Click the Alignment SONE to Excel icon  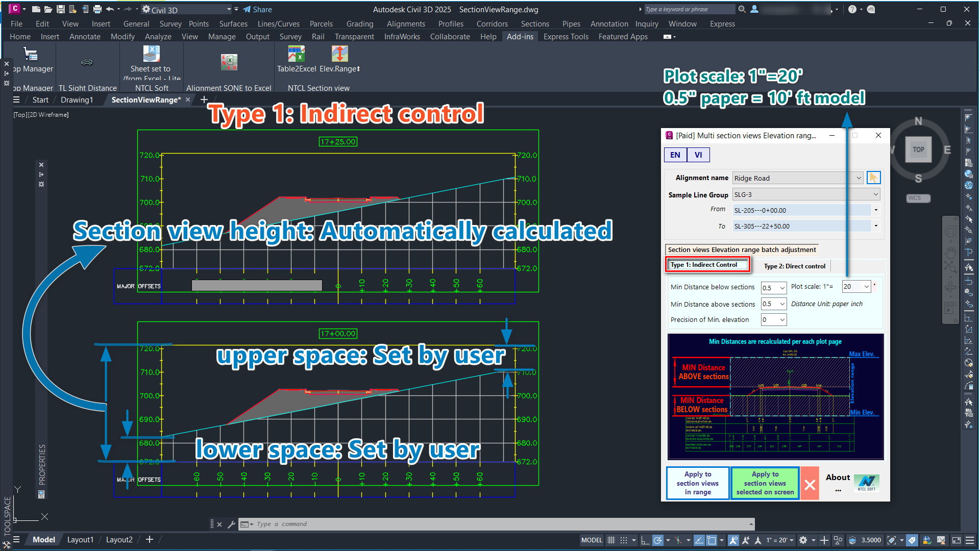coord(229,62)
